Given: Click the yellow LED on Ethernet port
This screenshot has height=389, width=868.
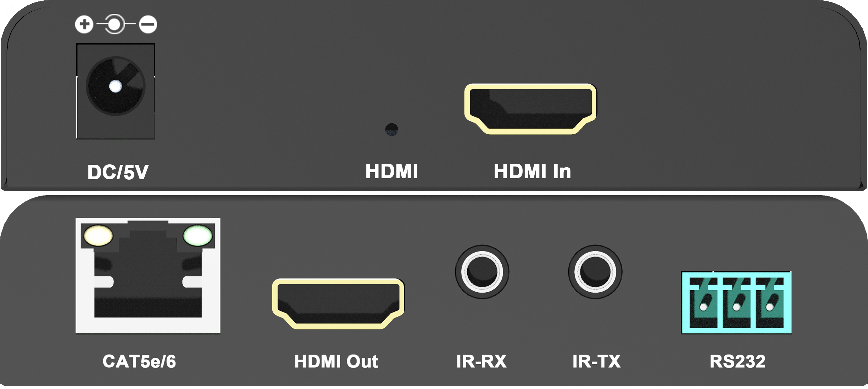Looking at the screenshot, I should click(x=98, y=235).
